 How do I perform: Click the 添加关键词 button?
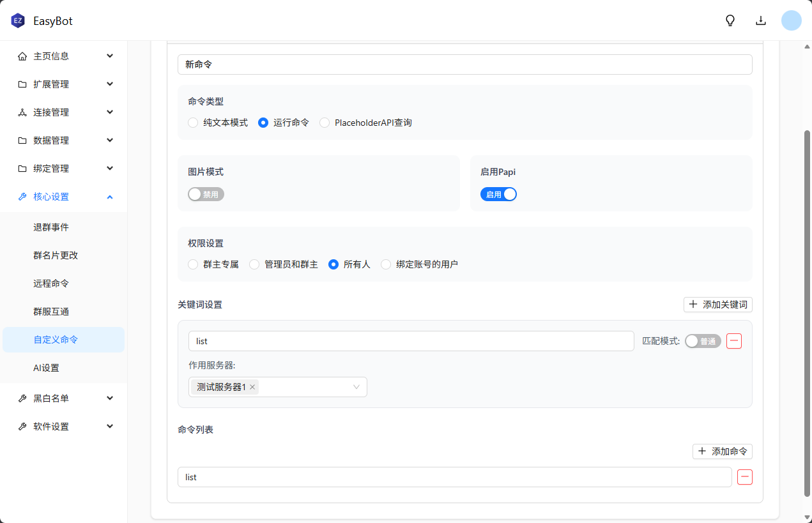[717, 305]
